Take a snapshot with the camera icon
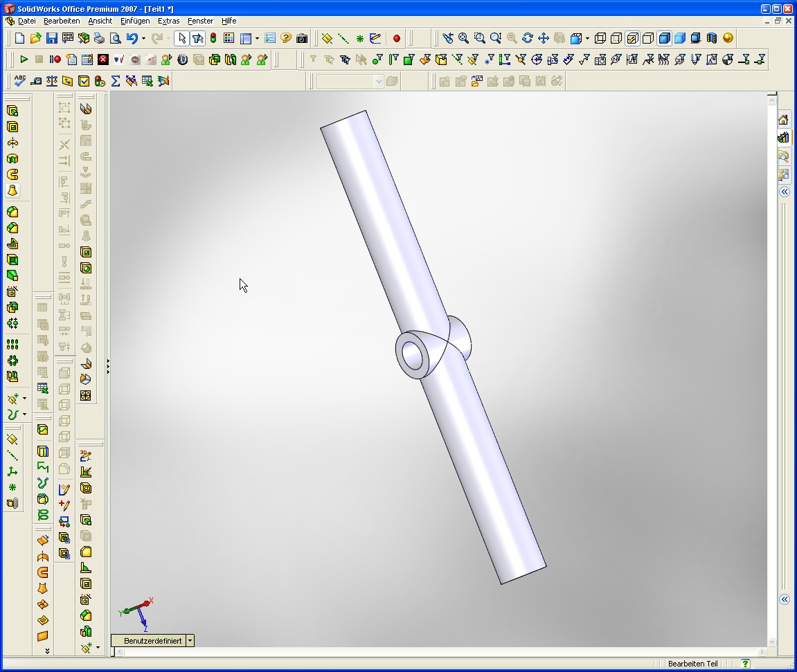Screen dimensions: 797x672 pos(302,38)
